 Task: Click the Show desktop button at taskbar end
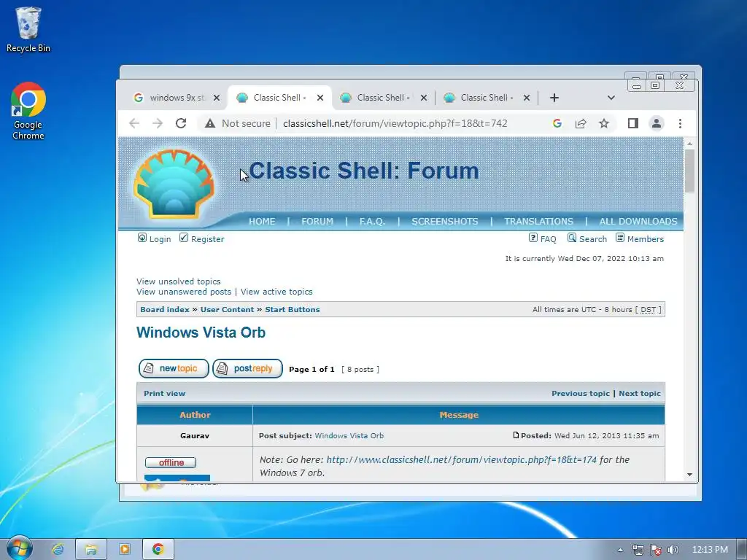click(x=742, y=549)
